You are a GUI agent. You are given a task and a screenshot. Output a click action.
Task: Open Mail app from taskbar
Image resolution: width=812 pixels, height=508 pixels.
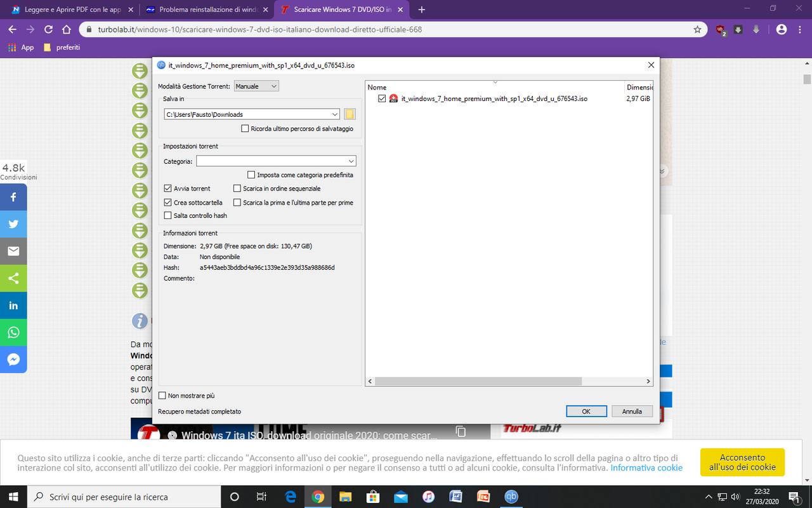400,497
